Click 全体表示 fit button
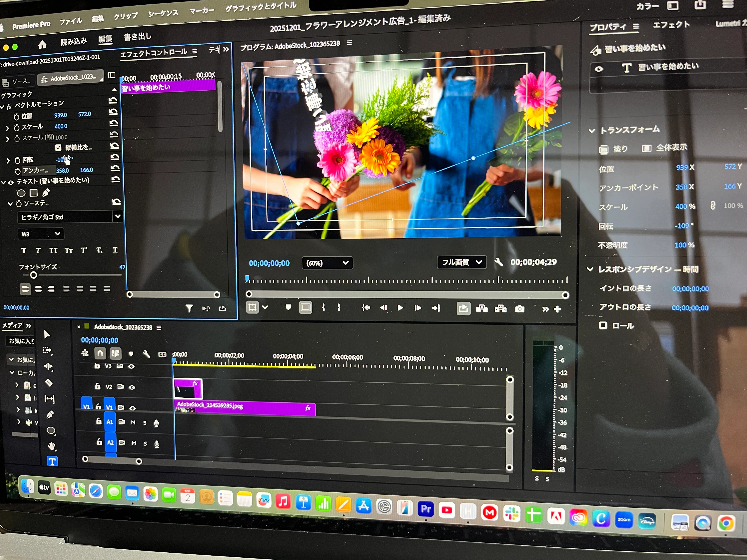This screenshot has height=560, width=747. coord(664,148)
